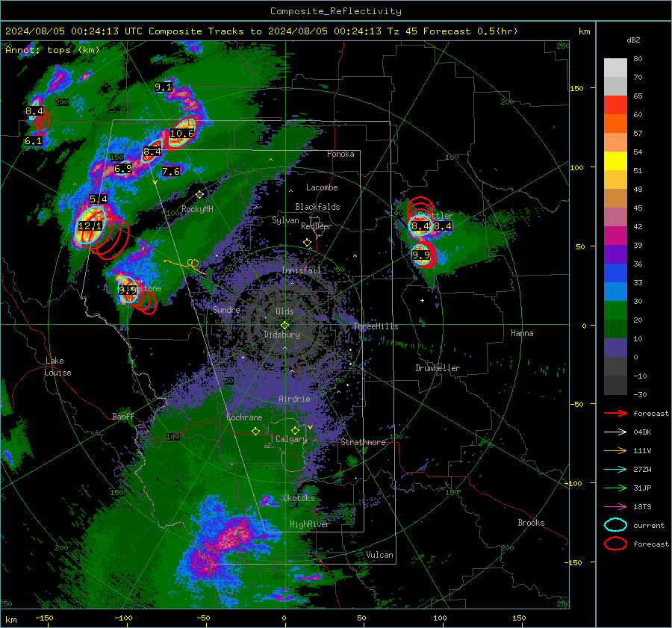Click the RockyMH label
The image size is (672, 628).
click(197, 209)
